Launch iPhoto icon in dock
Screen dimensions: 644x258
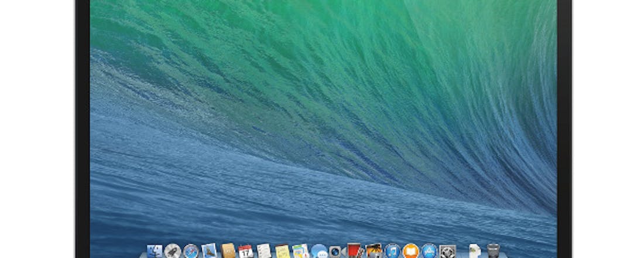(x=374, y=250)
